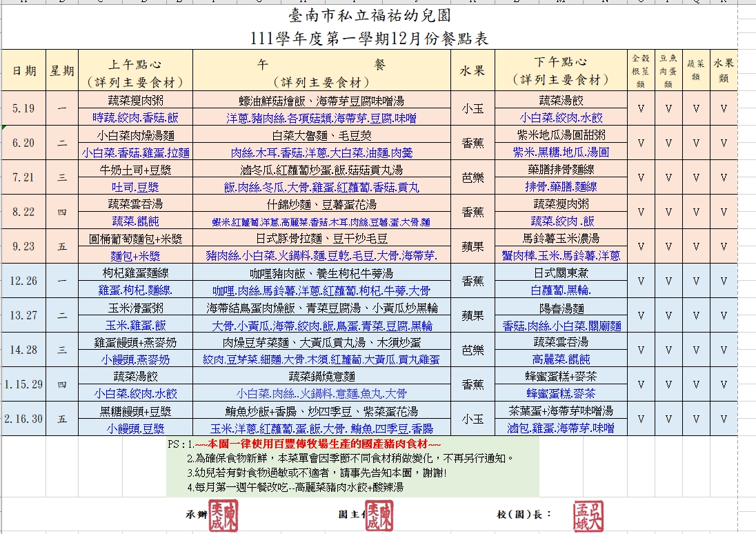Click ingredient cell 白蘿蔔.黑輪.
The image size is (756, 534).
click(x=561, y=290)
